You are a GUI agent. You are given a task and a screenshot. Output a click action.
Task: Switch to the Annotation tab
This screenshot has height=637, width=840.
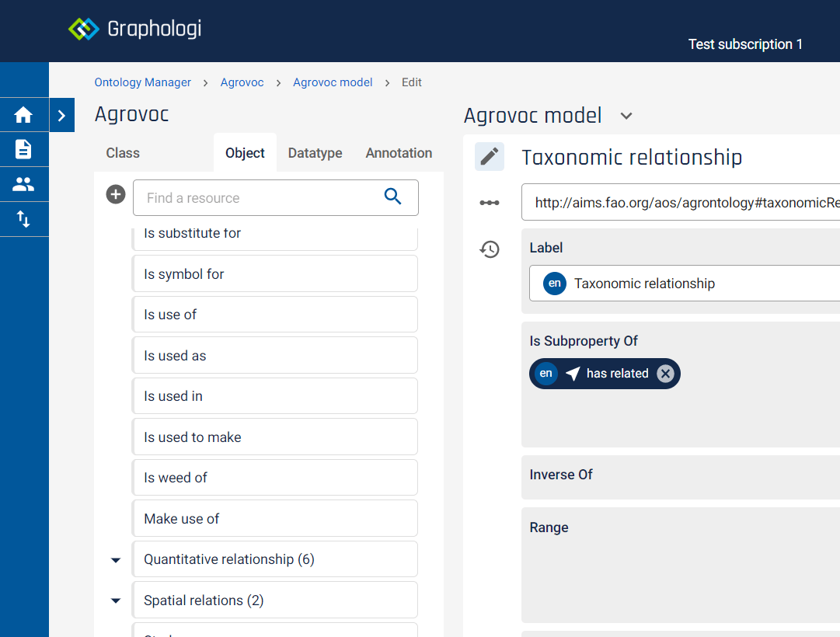tap(399, 153)
